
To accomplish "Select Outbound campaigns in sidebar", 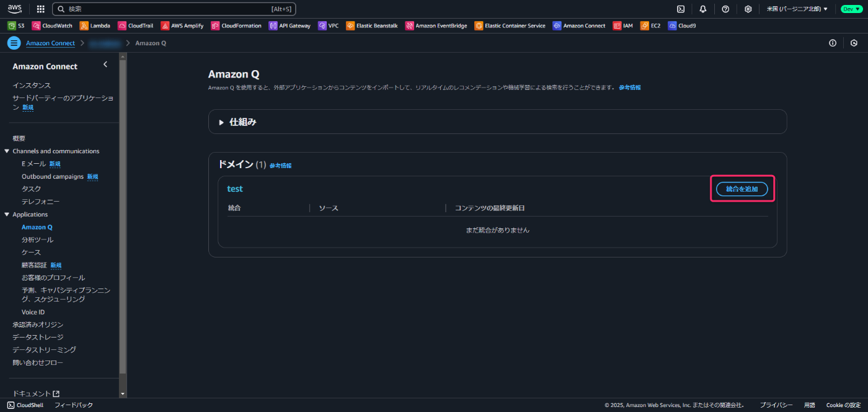I will click(x=53, y=176).
